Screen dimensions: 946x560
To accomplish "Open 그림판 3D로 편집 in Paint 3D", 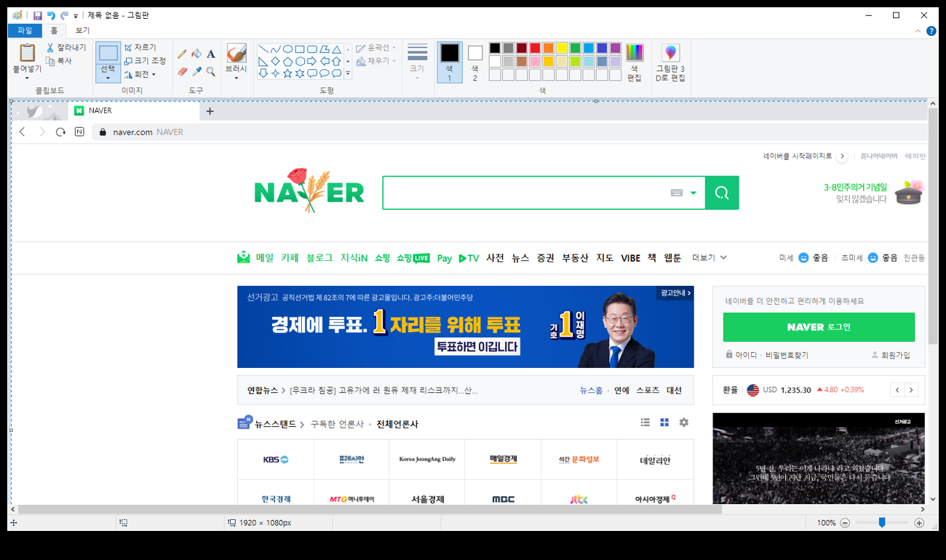I will coord(670,62).
